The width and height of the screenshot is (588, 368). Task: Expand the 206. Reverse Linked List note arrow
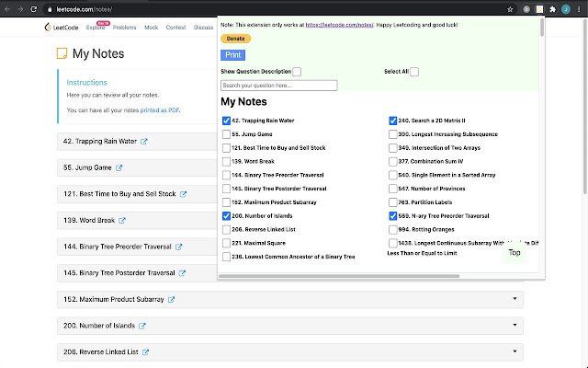click(514, 351)
